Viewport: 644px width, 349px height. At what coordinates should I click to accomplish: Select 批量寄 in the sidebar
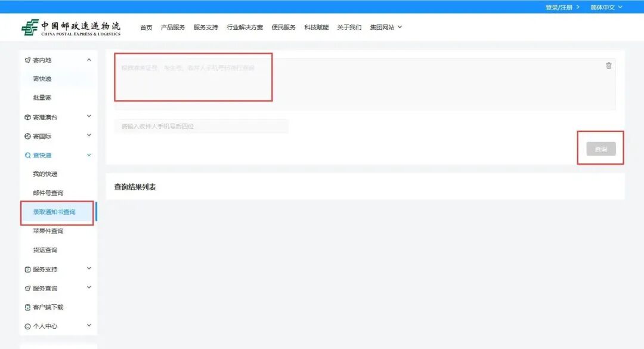click(x=42, y=98)
